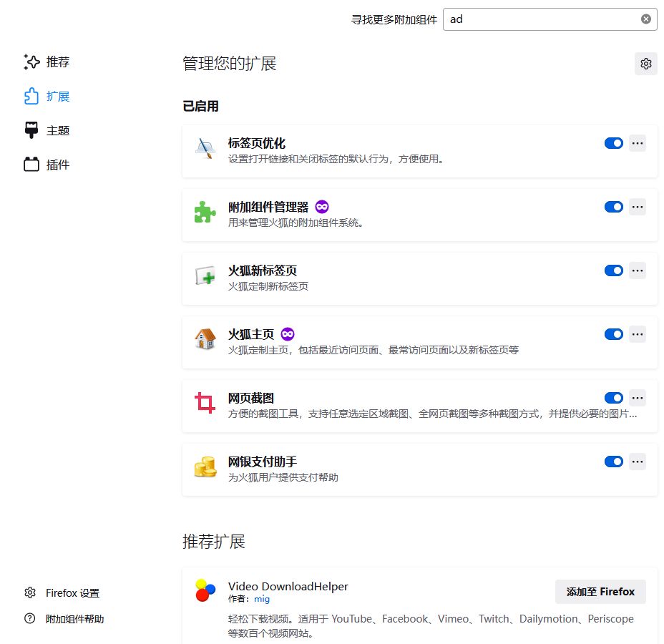Screen dimensions: 664x644
Task: Click the 网银支付助手 gold coins icon
Action: click(x=205, y=467)
